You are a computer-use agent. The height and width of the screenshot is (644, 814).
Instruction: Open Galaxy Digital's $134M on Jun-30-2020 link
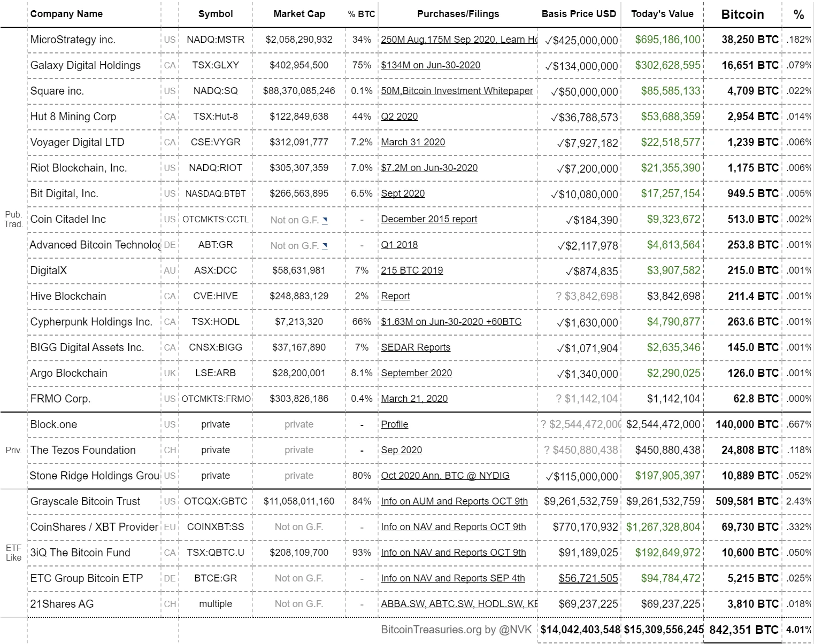tap(431, 65)
